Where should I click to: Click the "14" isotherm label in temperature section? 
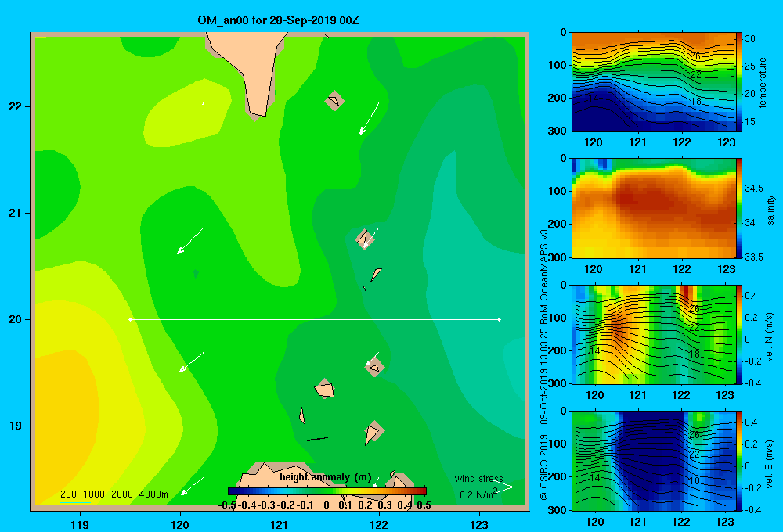click(x=593, y=99)
